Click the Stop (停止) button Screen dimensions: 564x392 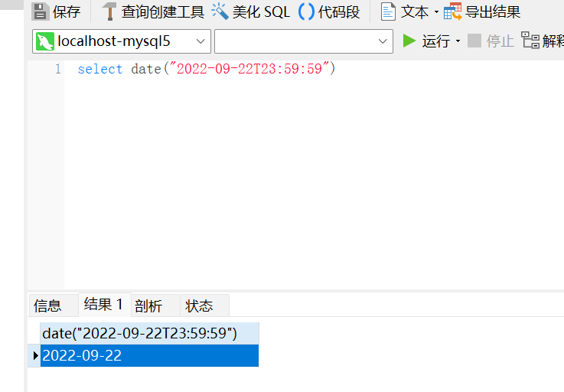pos(491,41)
